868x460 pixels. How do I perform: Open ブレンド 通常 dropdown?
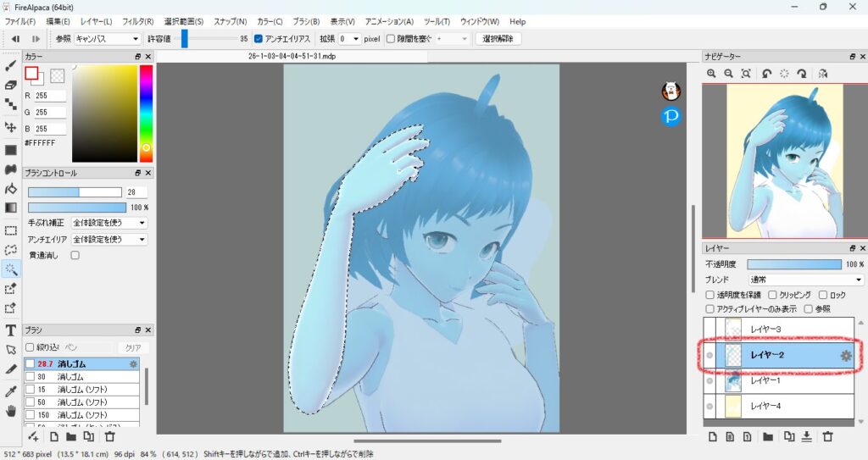click(x=806, y=280)
